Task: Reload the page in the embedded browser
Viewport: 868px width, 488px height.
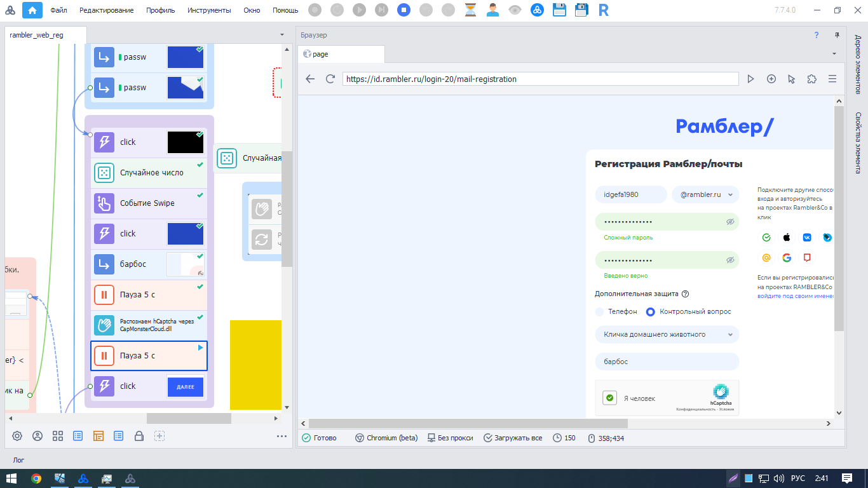Action: pyautogui.click(x=330, y=79)
